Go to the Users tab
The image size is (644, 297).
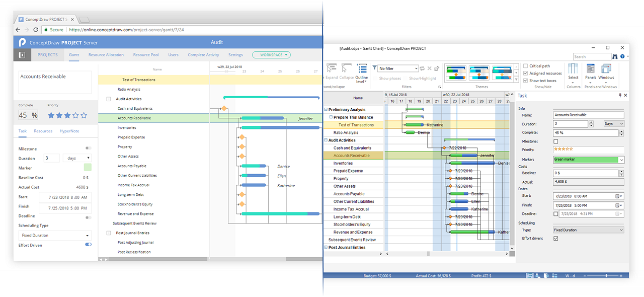coord(173,55)
